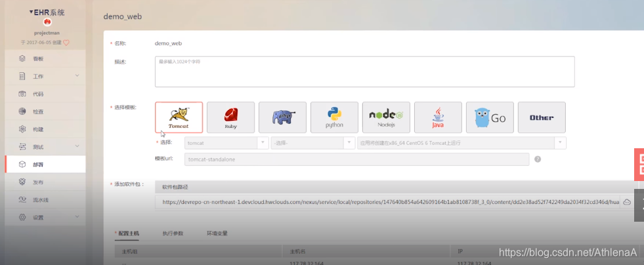Select the Other template tile

click(x=542, y=117)
